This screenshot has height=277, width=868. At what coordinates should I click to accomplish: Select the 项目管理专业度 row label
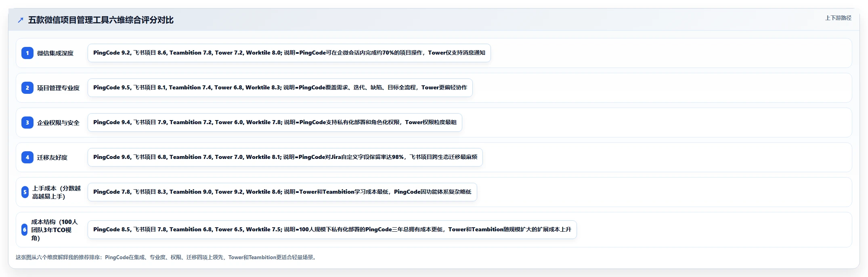point(58,88)
